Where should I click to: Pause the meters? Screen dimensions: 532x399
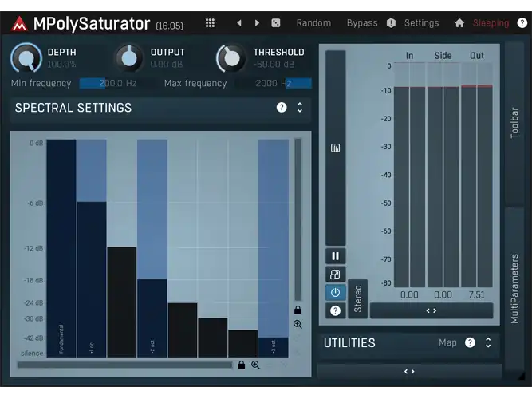[335, 256]
